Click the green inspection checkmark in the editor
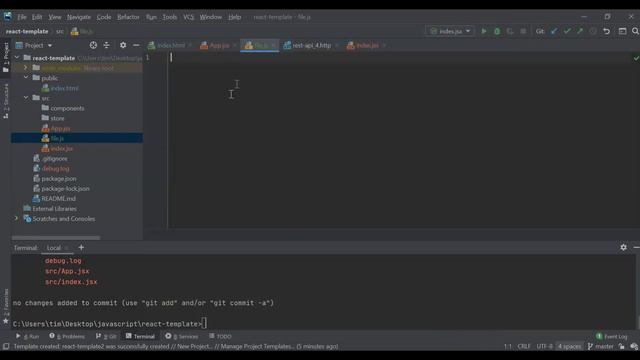 click(636, 58)
